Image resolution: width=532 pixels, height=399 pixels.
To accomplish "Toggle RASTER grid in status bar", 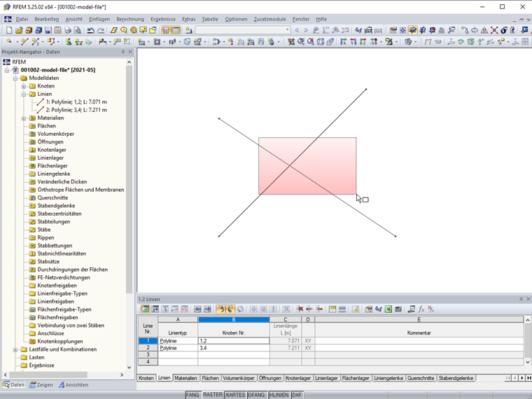I will [213, 395].
